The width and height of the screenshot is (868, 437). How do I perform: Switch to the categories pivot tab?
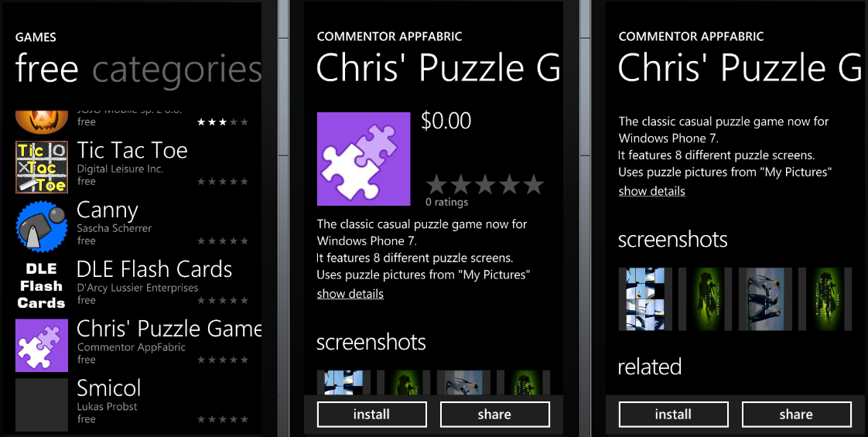pyautogui.click(x=176, y=69)
